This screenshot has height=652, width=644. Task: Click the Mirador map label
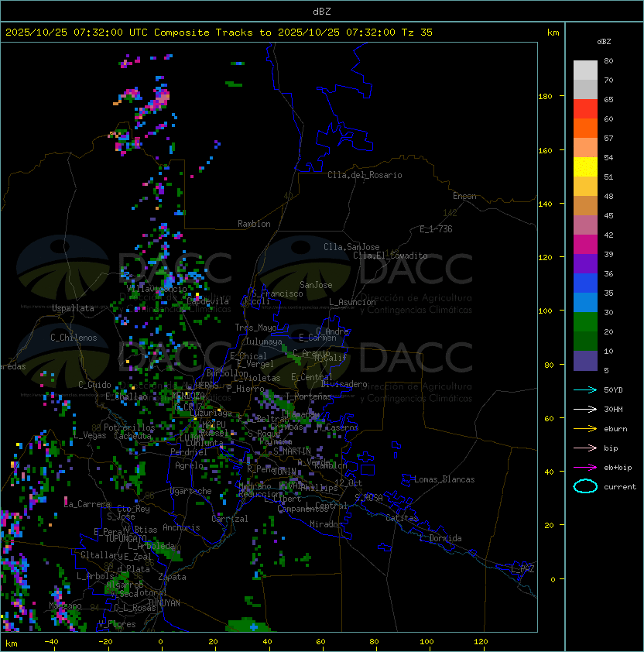pyautogui.click(x=326, y=524)
